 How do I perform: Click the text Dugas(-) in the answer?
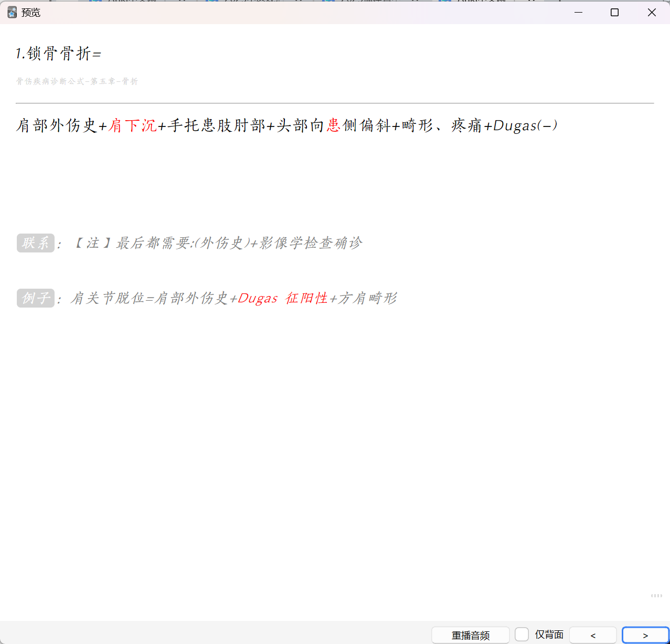tap(525, 125)
